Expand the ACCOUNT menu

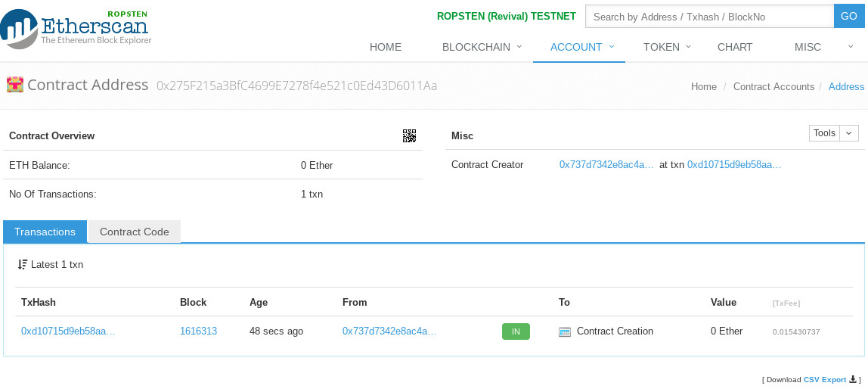coord(581,47)
